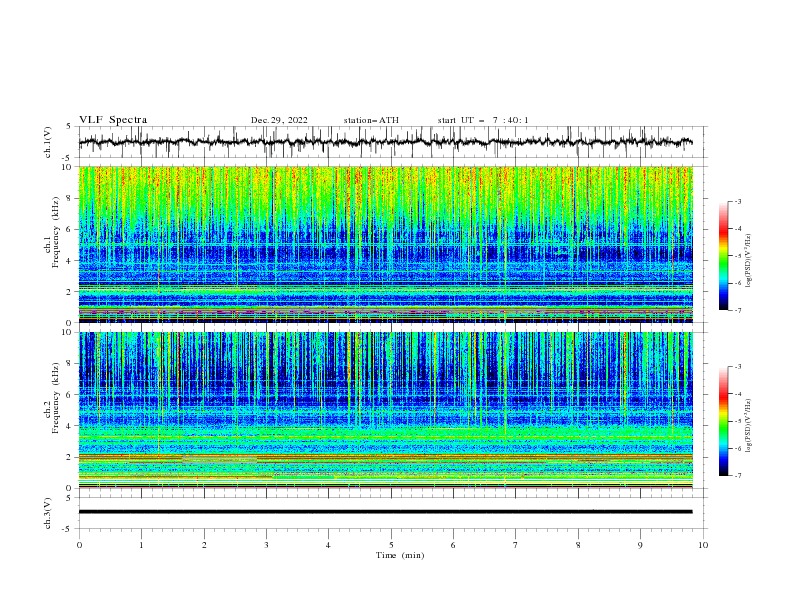Click the ch.1 "Frequency (kHz)" axis label
Image resolution: width=792 pixels, height=612 pixels.
pyautogui.click(x=56, y=232)
